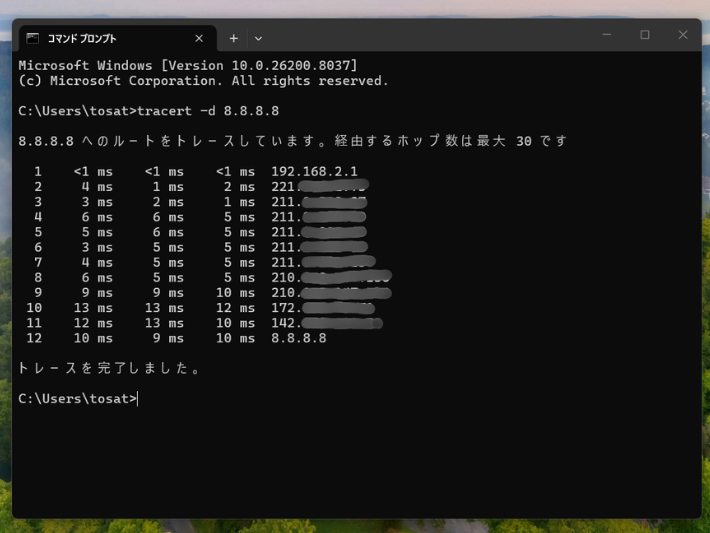Click the Microsoft Windows version line

tap(188, 65)
